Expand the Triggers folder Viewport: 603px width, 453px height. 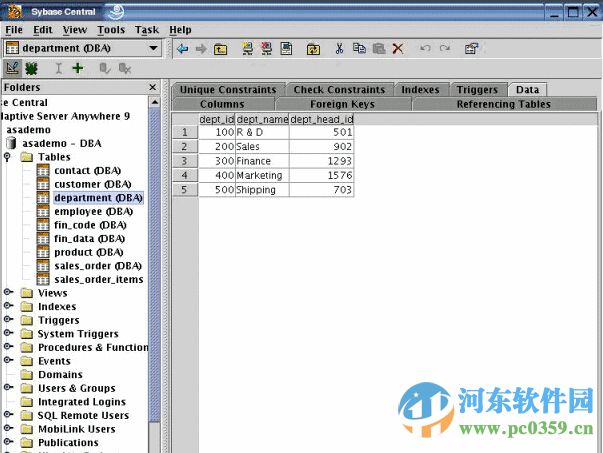click(8, 319)
